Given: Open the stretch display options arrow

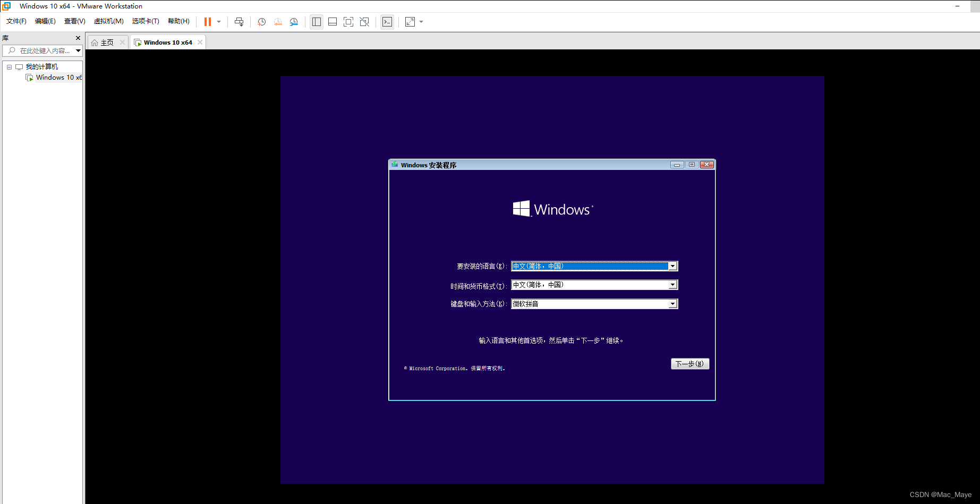Looking at the screenshot, I should [421, 22].
